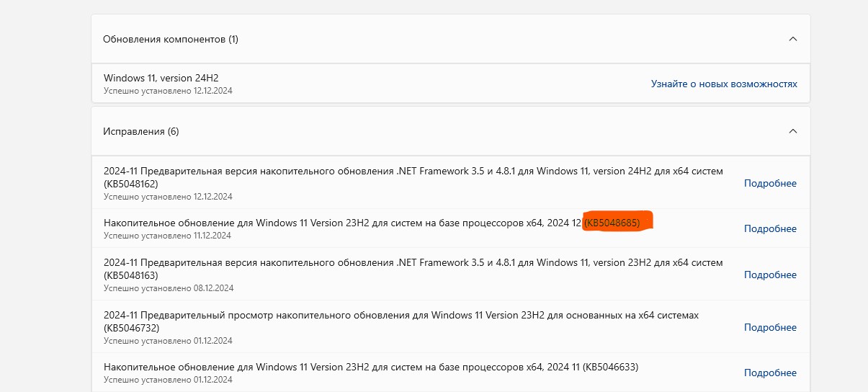Viewport: 868px width, 392px height.
Task: Open Подробнее for update KB5048163
Action: click(x=770, y=275)
